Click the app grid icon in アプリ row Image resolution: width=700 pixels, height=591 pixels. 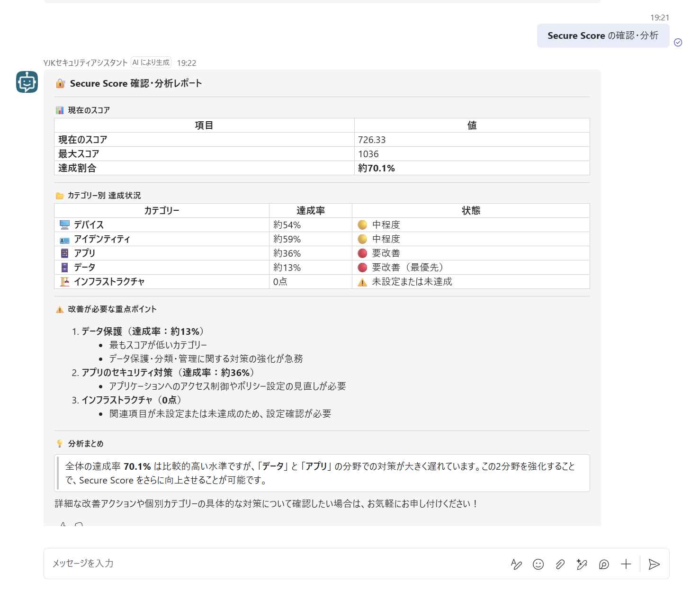pyautogui.click(x=65, y=253)
